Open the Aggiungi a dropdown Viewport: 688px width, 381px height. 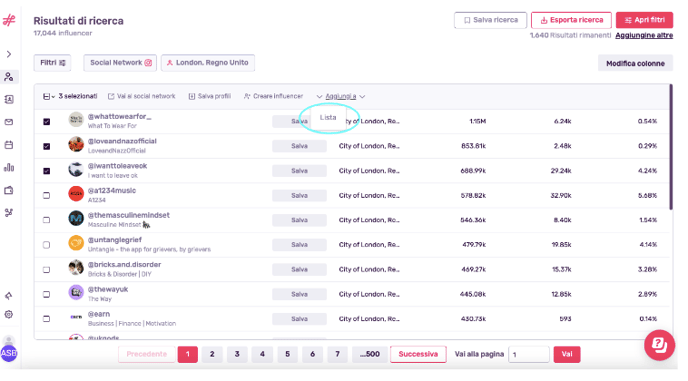pos(340,97)
